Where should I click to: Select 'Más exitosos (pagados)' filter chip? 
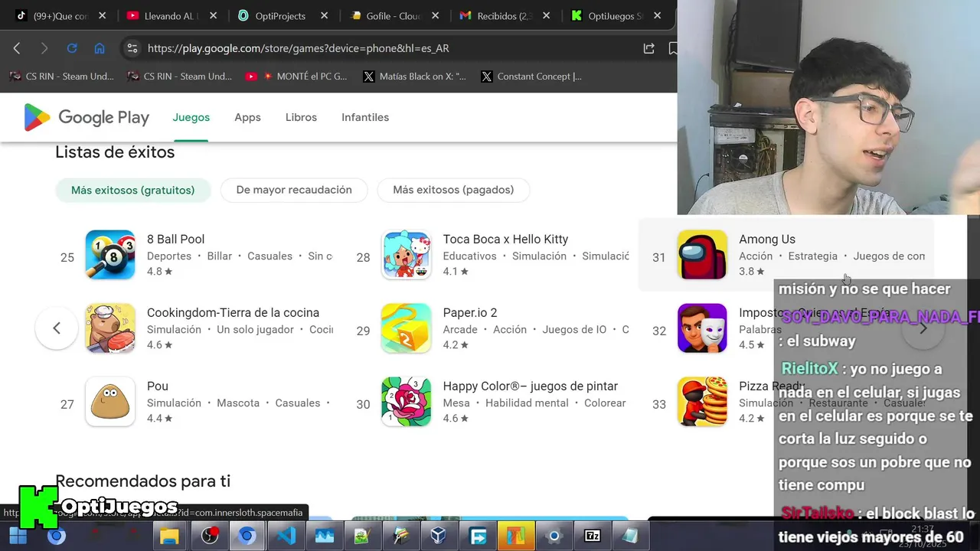pyautogui.click(x=453, y=190)
